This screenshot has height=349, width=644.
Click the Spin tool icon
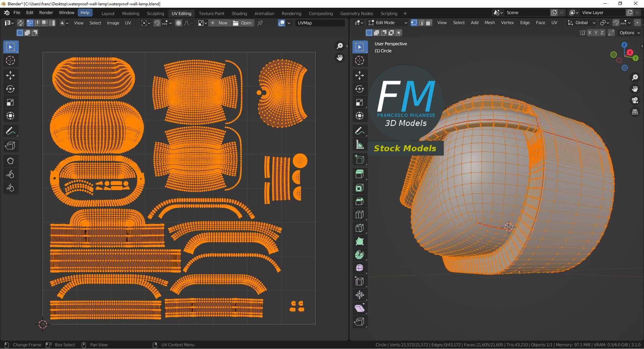point(360,255)
